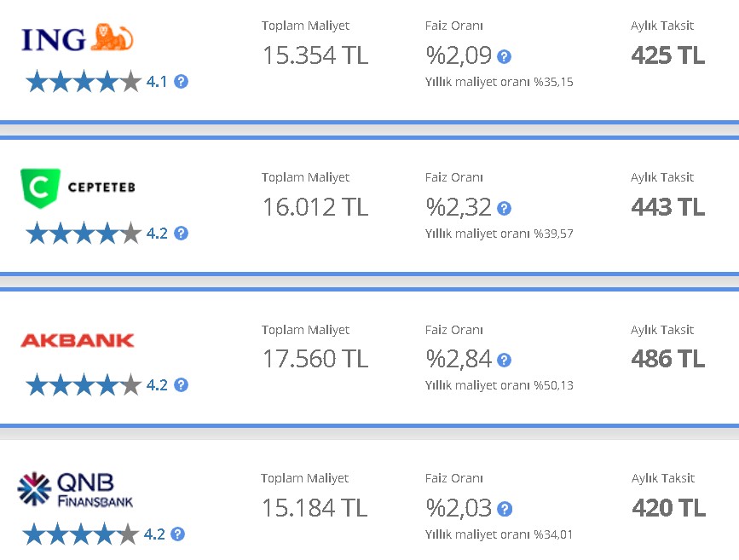Viewport: 739px width, 560px height.
Task: Select the QNB Finansbank logo
Action: [x=75, y=489]
